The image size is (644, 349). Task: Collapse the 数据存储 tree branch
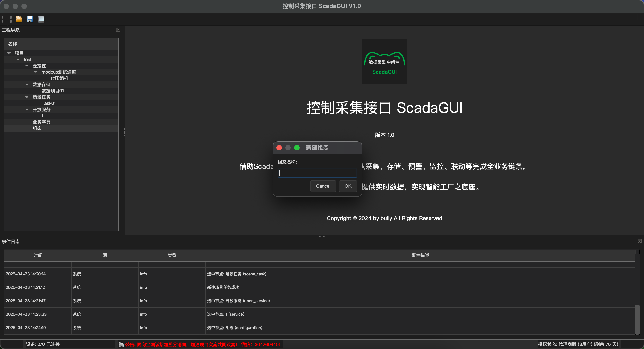click(27, 84)
